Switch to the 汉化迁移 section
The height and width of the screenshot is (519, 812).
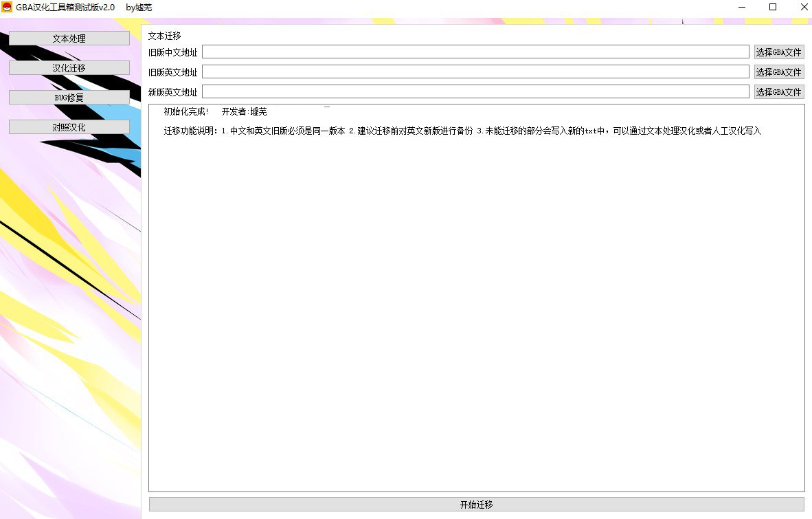point(69,68)
